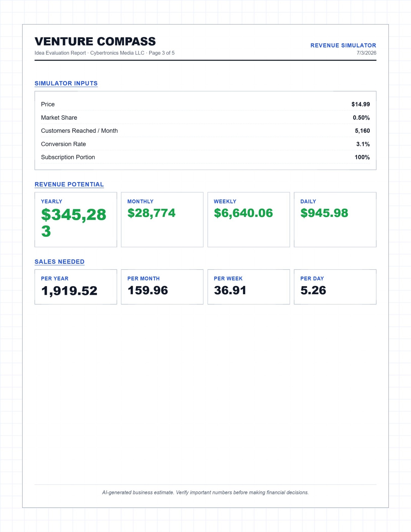
Task: Select the 5,160 customers value
Action: point(362,131)
